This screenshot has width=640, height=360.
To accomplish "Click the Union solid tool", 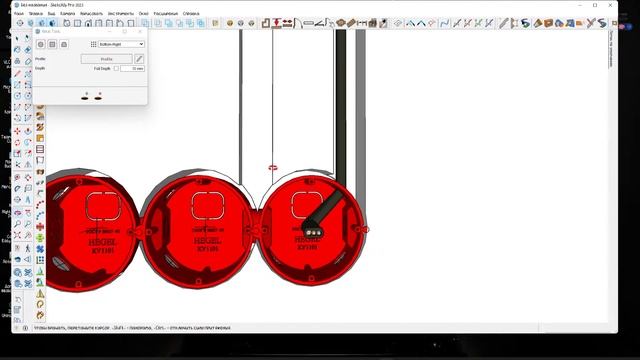I will pos(169,23).
